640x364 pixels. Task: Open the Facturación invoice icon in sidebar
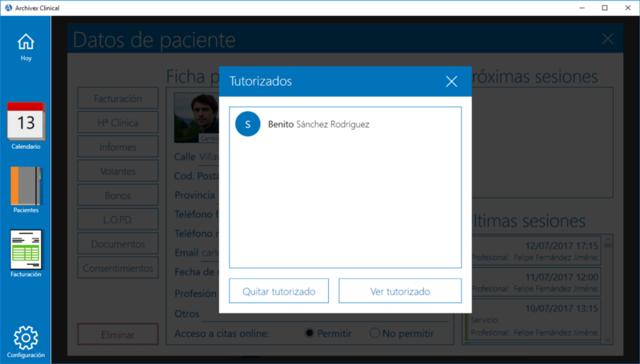point(26,254)
